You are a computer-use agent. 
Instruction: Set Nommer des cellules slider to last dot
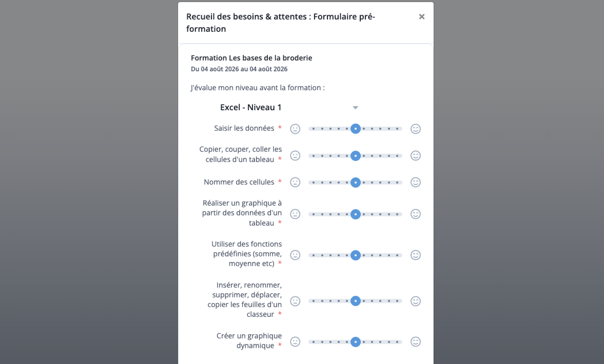[x=397, y=183]
